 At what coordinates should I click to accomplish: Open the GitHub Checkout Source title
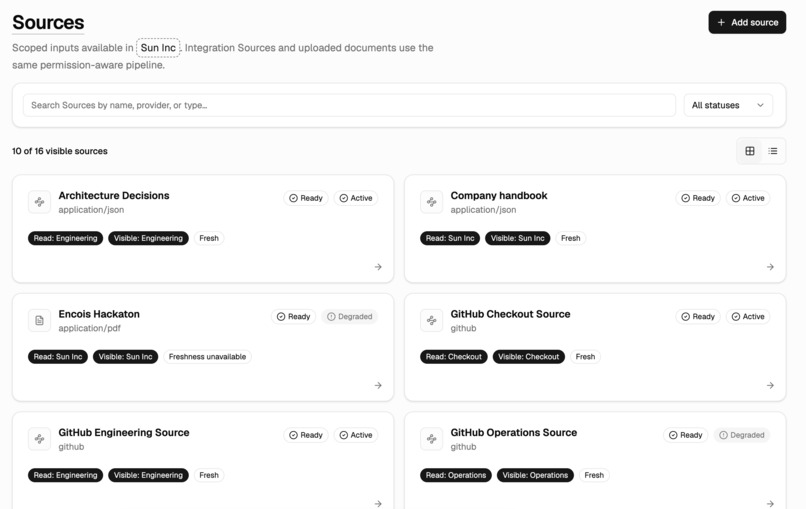[510, 314]
